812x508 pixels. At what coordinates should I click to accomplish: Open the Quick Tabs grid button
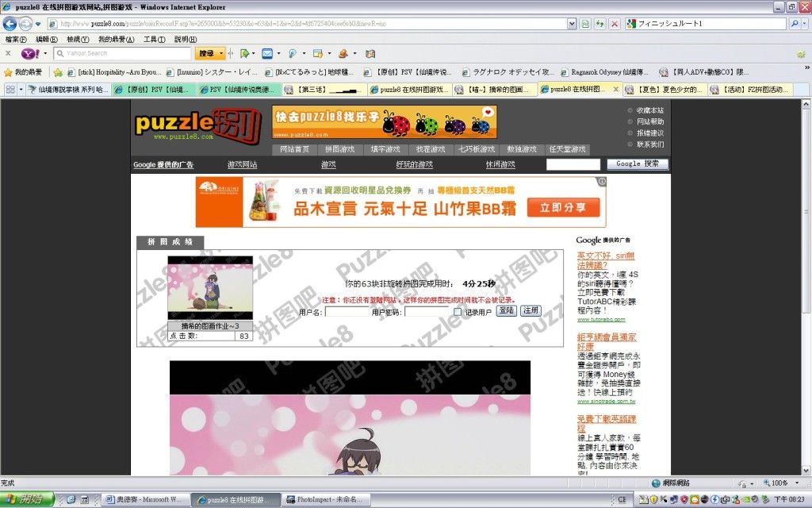[x=10, y=90]
